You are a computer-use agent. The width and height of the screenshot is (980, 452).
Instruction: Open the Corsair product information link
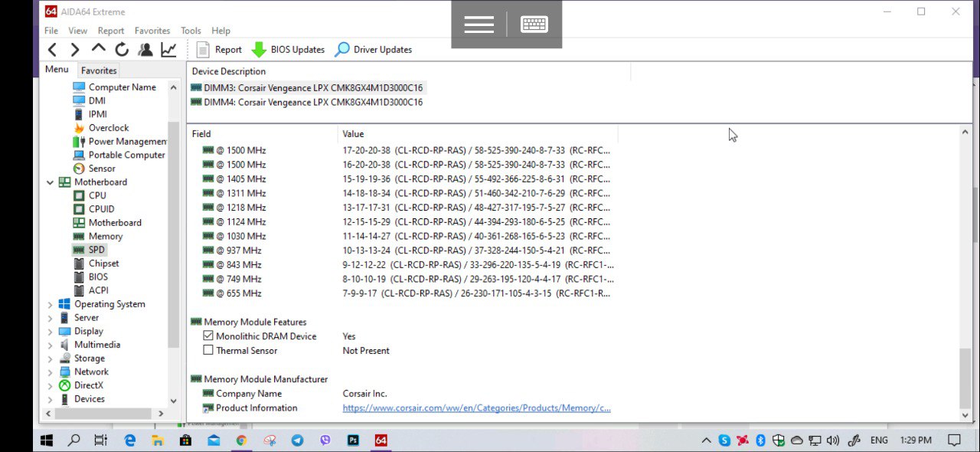point(476,408)
